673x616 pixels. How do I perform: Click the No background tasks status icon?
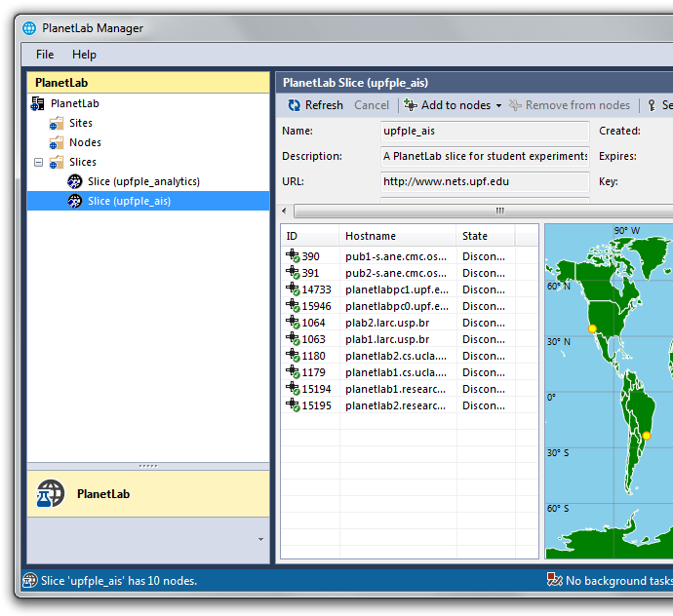coord(555,580)
